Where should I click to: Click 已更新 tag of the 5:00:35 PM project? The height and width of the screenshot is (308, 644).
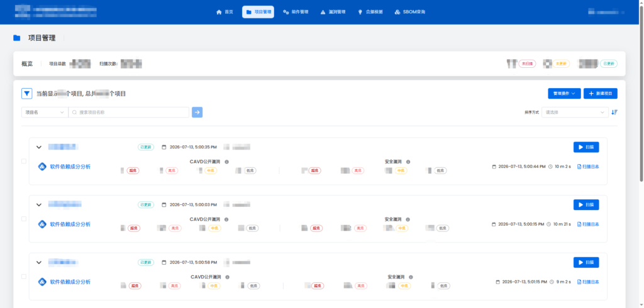pyautogui.click(x=146, y=147)
